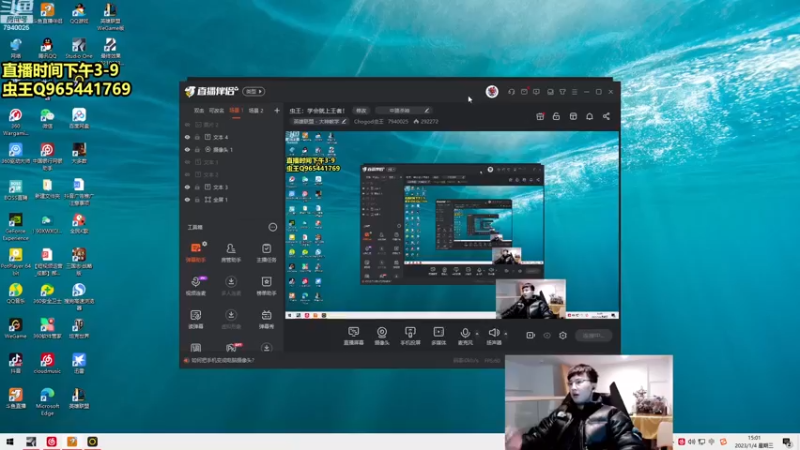800x450 pixels.
Task: Open the WeGame desktop shortcut
Action: pyautogui.click(x=15, y=329)
